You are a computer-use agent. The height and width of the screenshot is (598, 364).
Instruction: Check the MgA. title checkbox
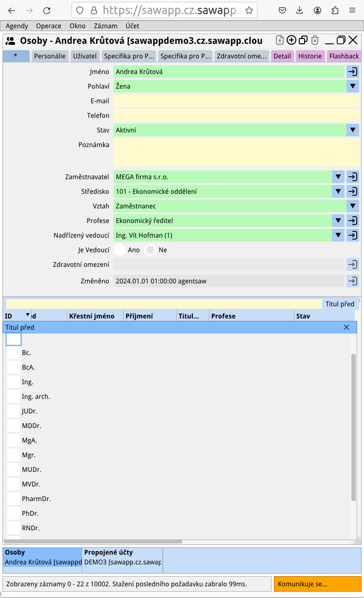point(14,440)
